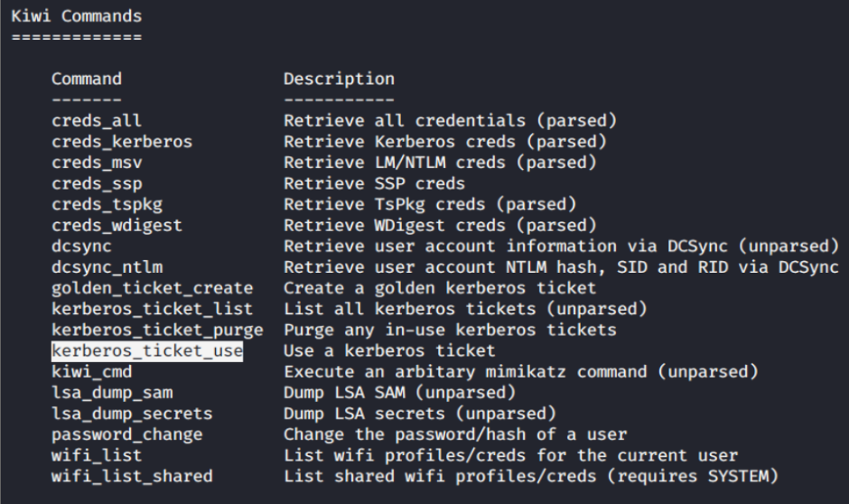Click the creds_all command text

[x=97, y=120]
